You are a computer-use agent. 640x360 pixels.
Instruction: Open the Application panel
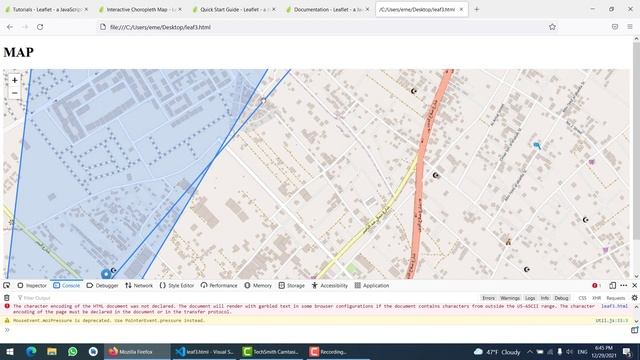click(372, 285)
